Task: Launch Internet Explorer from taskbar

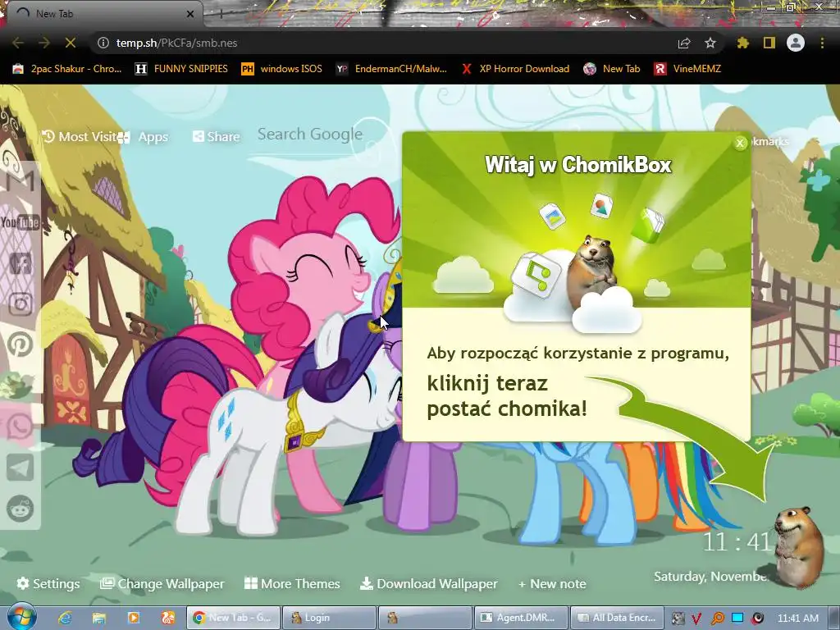Action: coord(65,618)
